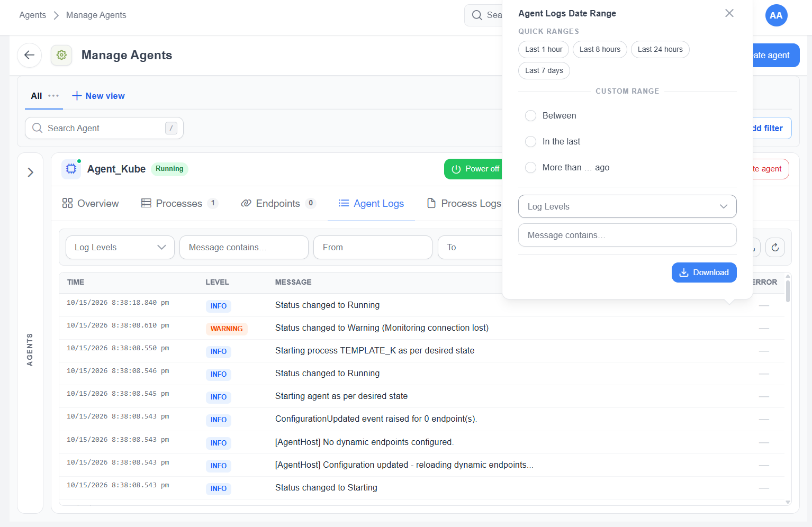Click the Manage Agents breadcrumb
Viewport: 812px width, 527px height.
[96, 15]
